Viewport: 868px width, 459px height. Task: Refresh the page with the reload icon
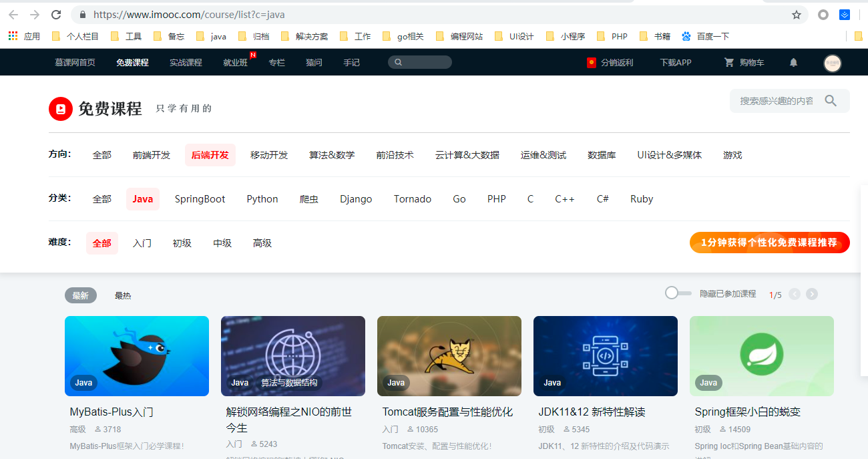[x=56, y=14]
